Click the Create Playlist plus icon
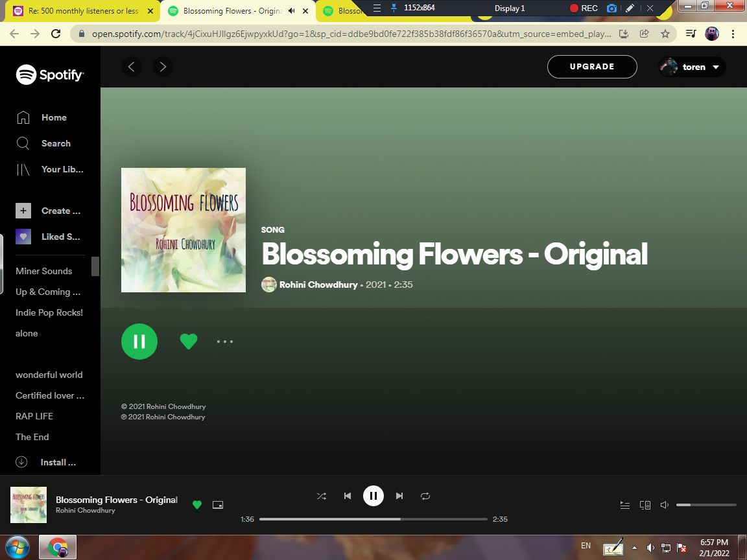The width and height of the screenshot is (747, 560). click(23, 211)
